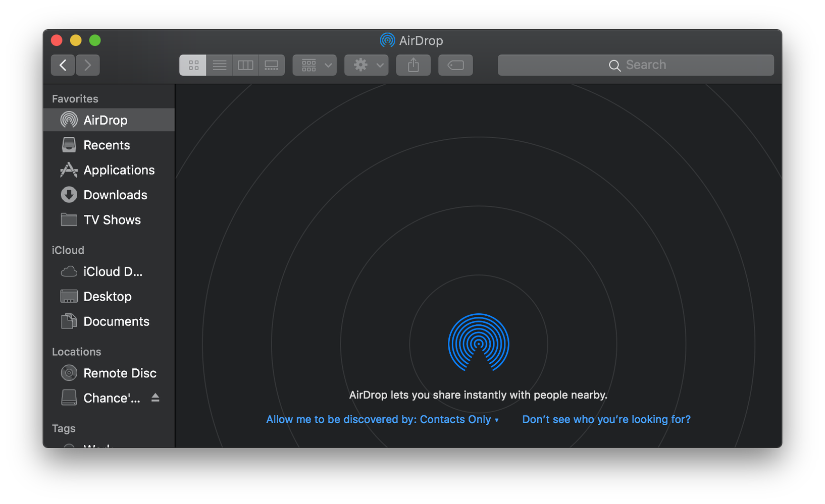The image size is (825, 504).
Task: Switch to gallery view in toolbar
Action: point(272,65)
